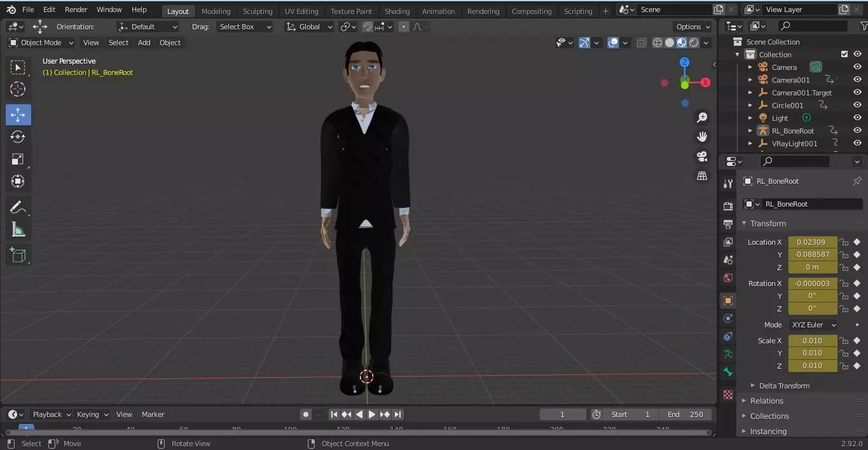Hide Circle001 in outliner

coord(857,105)
